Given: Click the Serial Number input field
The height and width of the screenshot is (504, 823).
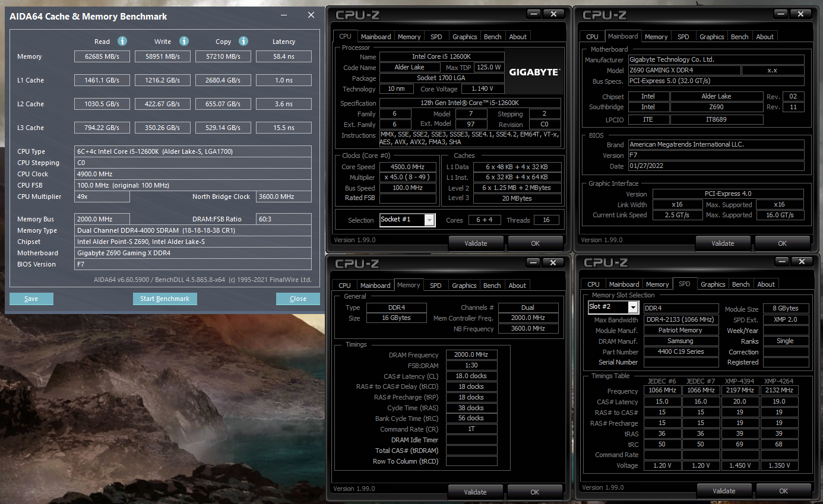Looking at the screenshot, I should point(681,362).
